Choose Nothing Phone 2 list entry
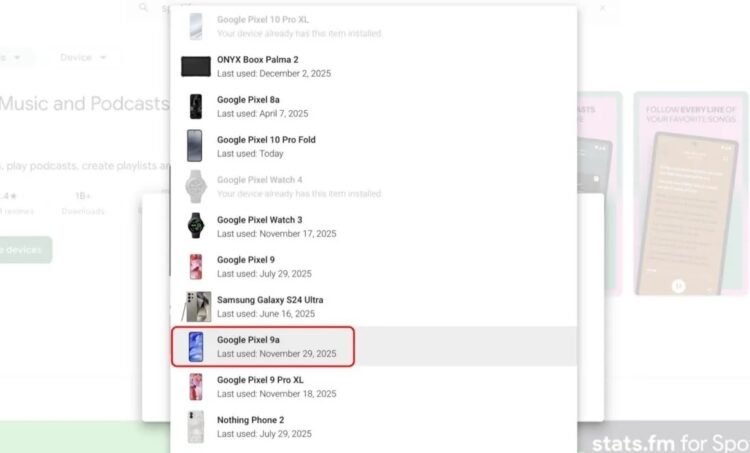 pyautogui.click(x=374, y=427)
